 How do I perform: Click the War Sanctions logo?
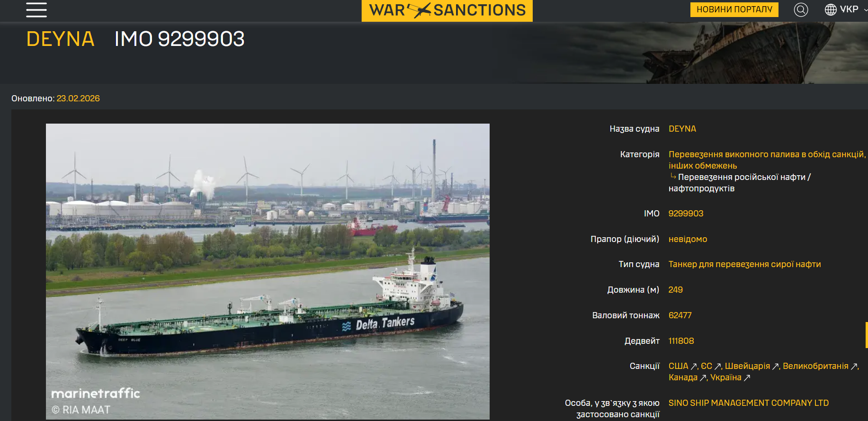coord(447,10)
